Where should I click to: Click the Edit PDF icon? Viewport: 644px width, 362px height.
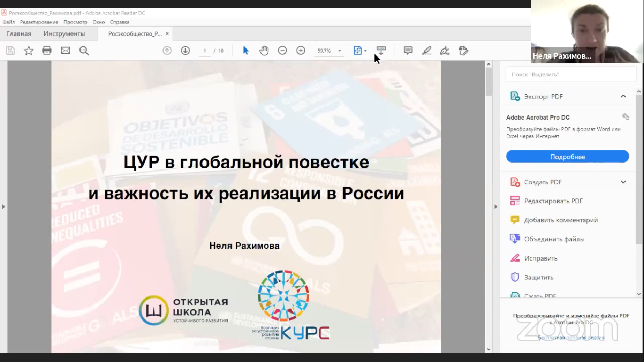click(515, 201)
